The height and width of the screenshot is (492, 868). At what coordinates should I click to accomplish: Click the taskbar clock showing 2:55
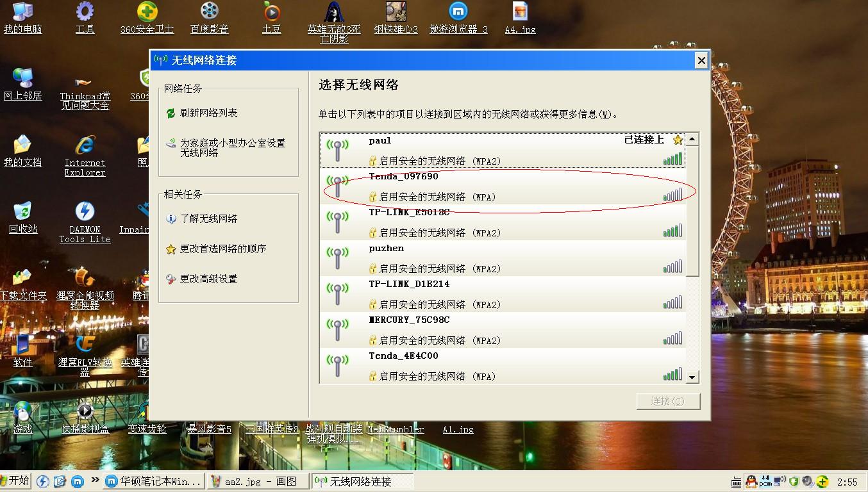click(847, 482)
